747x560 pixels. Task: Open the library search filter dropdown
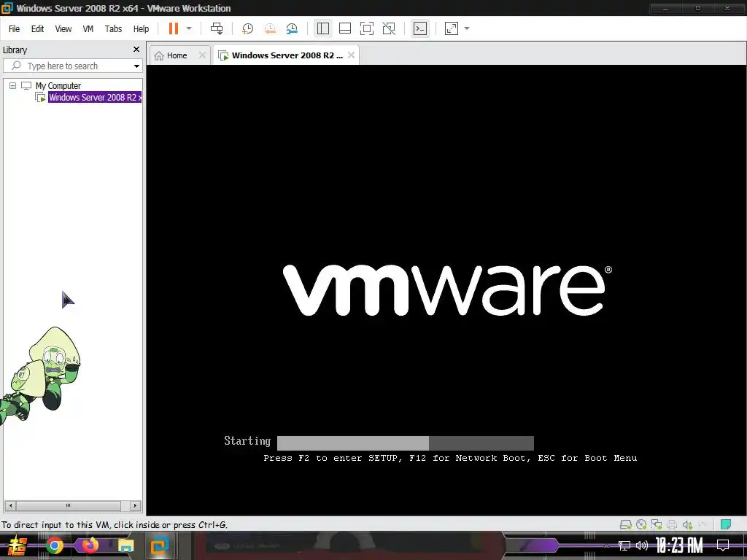click(x=136, y=66)
